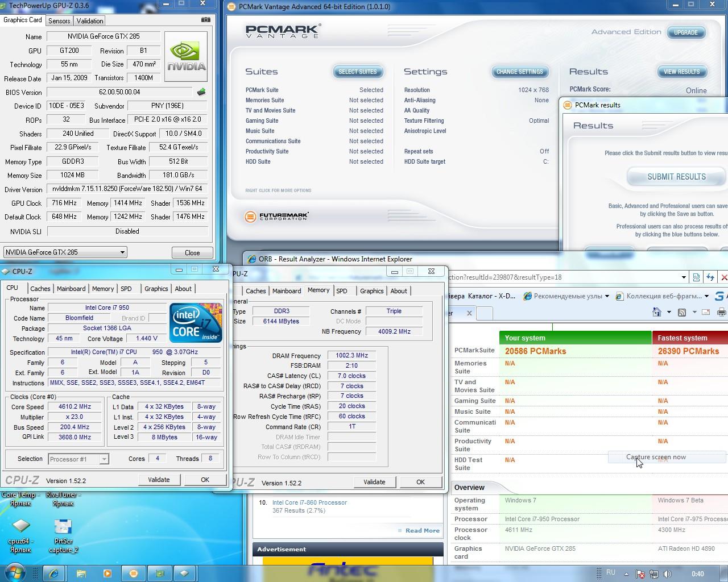Click the GPU-Z screenshot camera icon
This screenshot has width=728, height=582.
206,20
